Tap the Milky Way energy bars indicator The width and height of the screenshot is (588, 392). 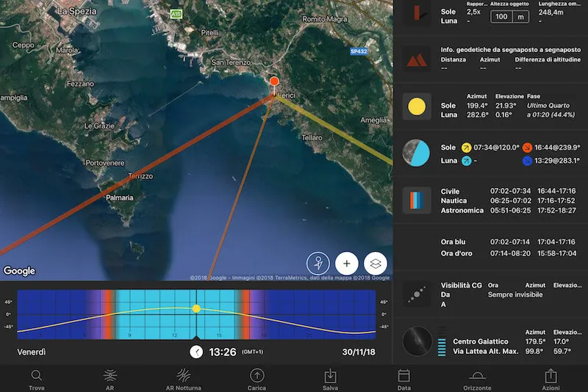point(442,341)
